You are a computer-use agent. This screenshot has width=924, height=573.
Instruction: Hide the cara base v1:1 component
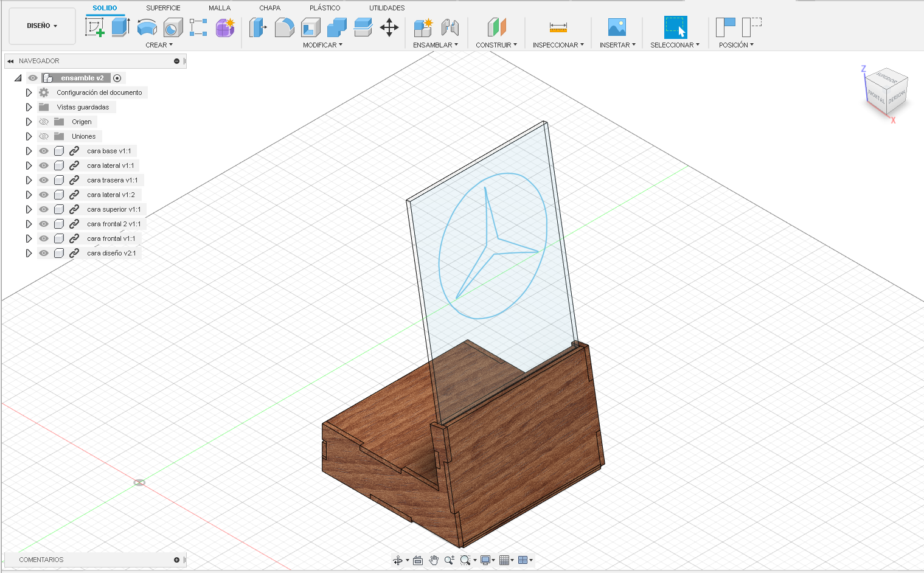[x=44, y=151]
